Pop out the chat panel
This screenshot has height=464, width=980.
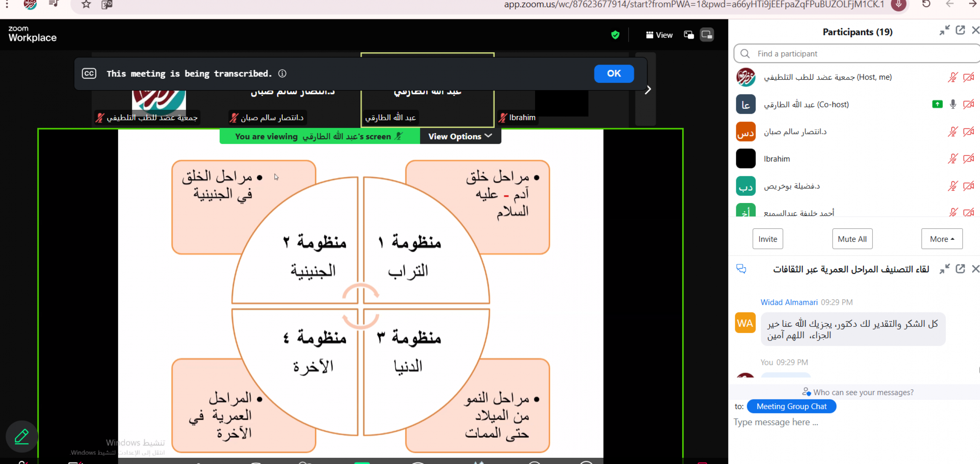pos(960,269)
